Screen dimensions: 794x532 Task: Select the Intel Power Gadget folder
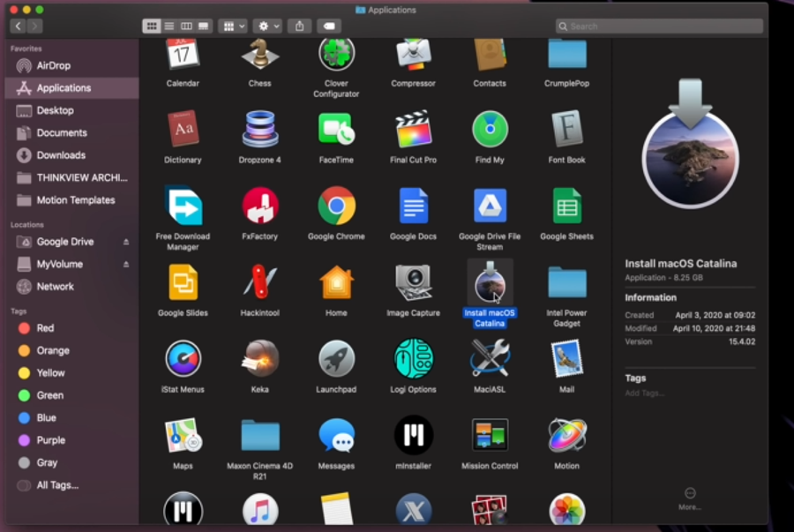point(566,282)
